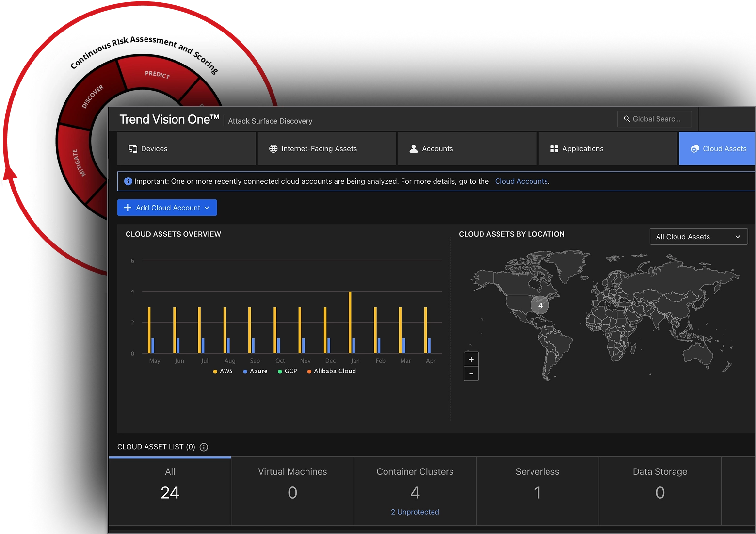This screenshot has height=534, width=756.
Task: Click the Cloud Assets cloud icon
Action: pos(695,149)
